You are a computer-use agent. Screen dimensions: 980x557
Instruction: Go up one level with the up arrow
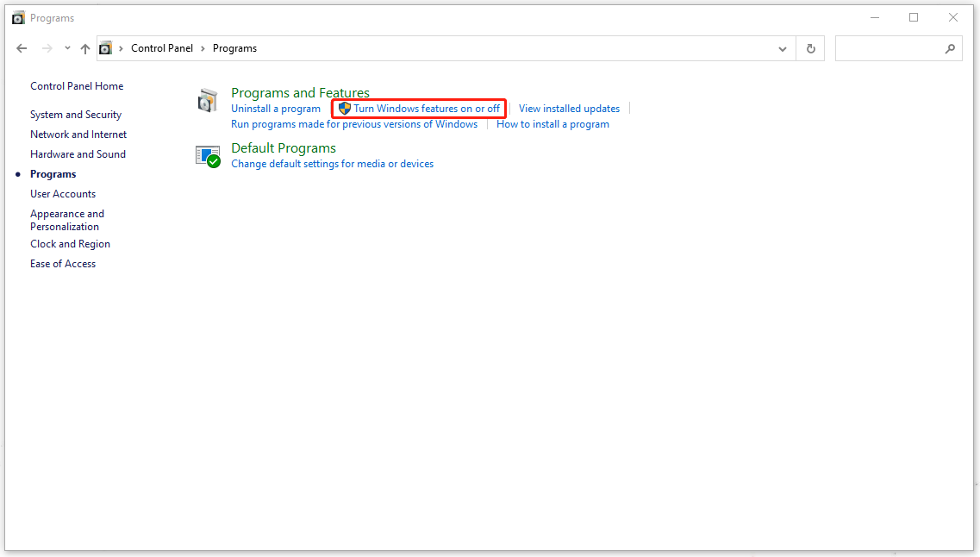[x=84, y=48]
